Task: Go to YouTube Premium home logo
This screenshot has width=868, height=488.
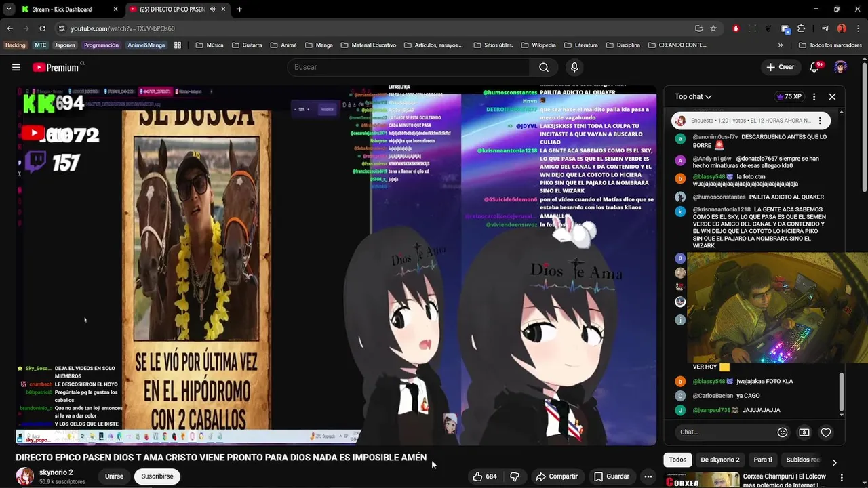Action: coord(56,67)
